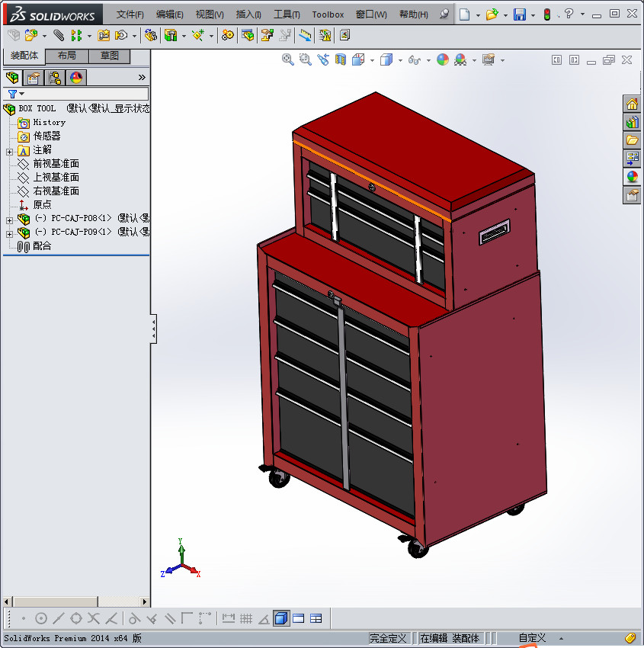
Task: Toggle the concentric relation icon
Action: [x=41, y=619]
